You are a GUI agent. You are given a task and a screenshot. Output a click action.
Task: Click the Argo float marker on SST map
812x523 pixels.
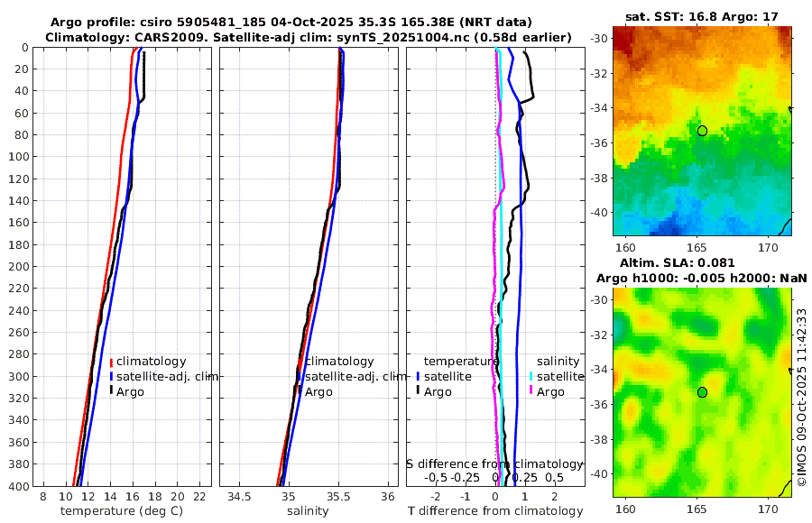pyautogui.click(x=702, y=131)
